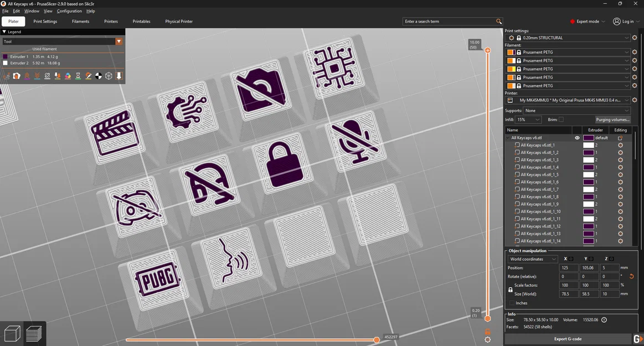
Task: Reset rotation with orange arrow icon
Action: (632, 276)
